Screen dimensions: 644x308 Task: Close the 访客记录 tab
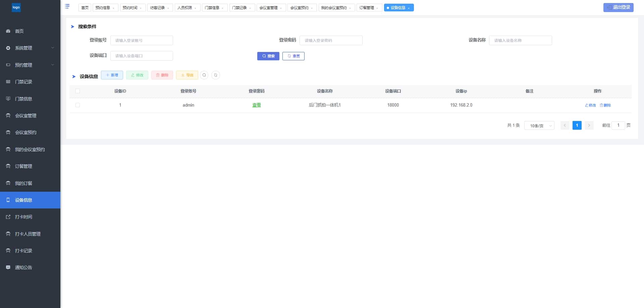pos(168,8)
